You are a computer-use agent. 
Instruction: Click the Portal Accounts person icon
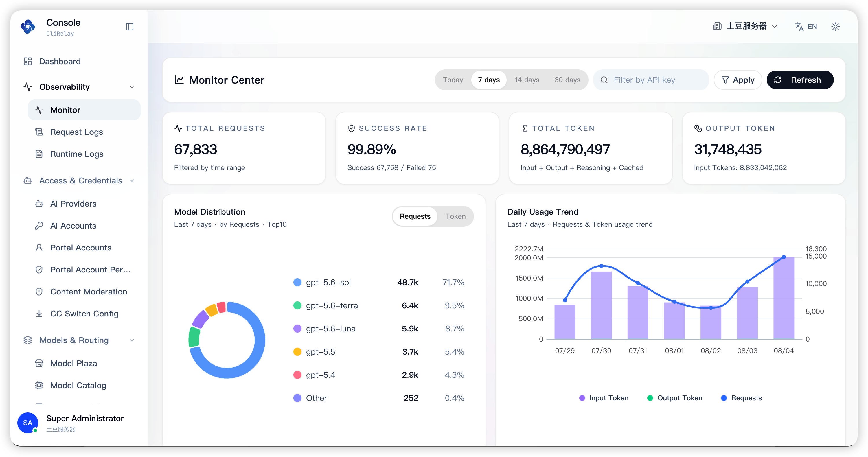point(39,248)
